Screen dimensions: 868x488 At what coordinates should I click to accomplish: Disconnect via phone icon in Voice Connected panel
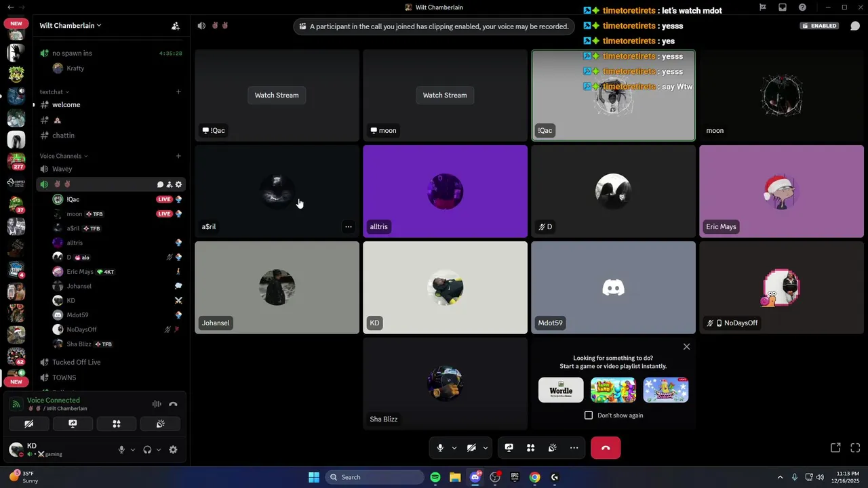click(x=174, y=404)
